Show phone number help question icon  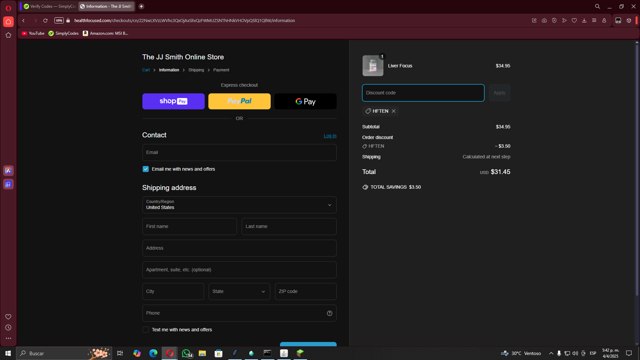coord(329,313)
